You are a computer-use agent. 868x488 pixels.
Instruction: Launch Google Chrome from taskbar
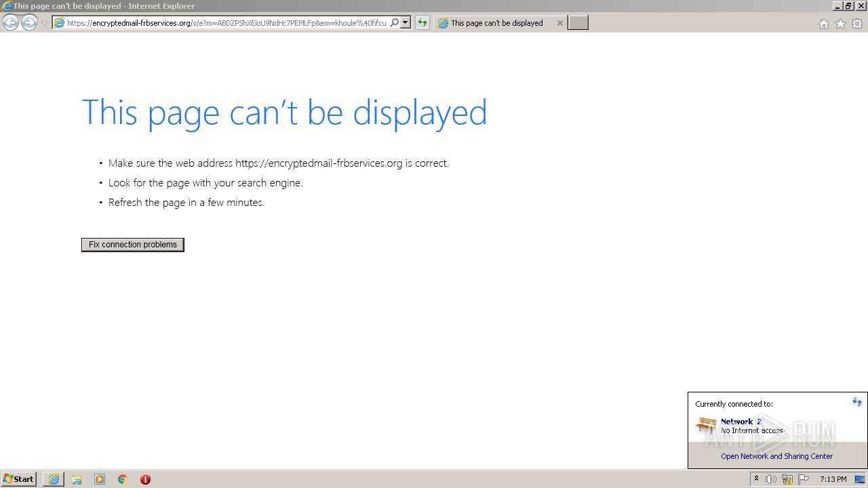(x=123, y=479)
